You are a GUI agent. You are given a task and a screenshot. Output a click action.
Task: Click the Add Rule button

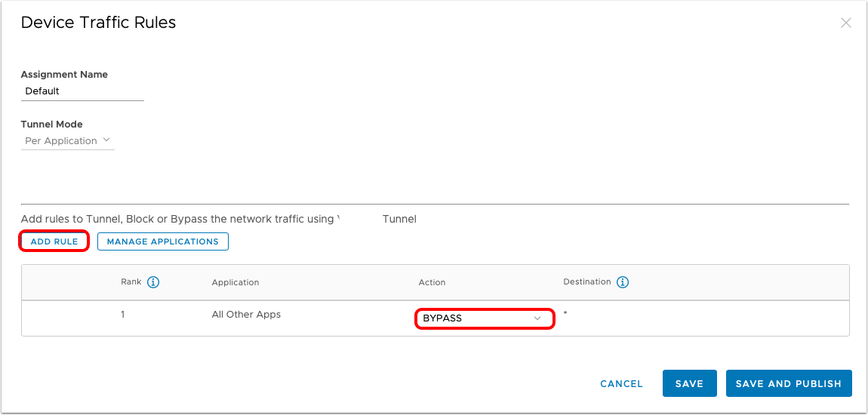(x=54, y=241)
